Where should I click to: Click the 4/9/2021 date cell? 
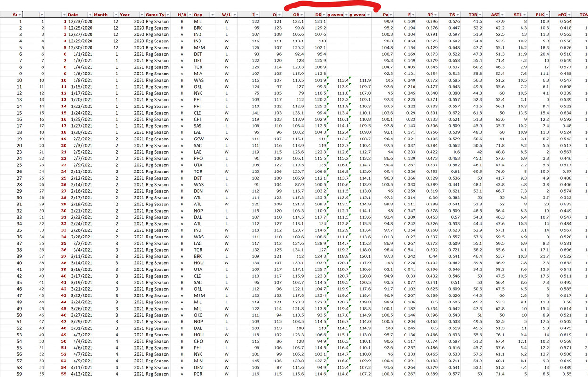80,361
